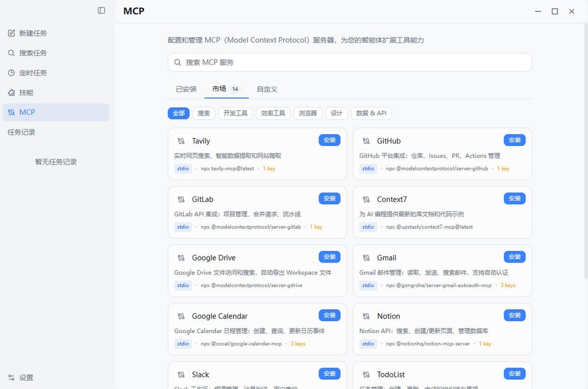The image size is (588, 389).
Task: Switch to the 已安装 tab
Action: click(186, 89)
